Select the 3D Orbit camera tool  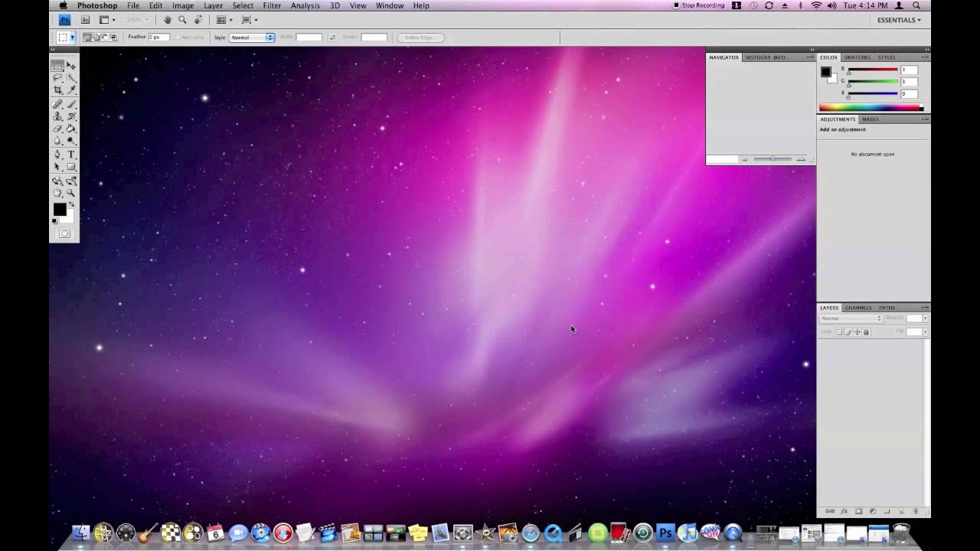pyautogui.click(x=71, y=181)
